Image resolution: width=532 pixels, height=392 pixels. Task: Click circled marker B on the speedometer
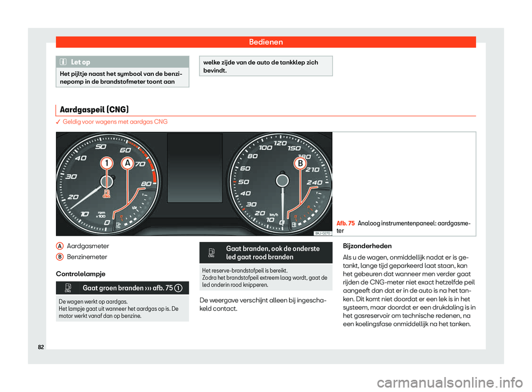click(300, 163)
